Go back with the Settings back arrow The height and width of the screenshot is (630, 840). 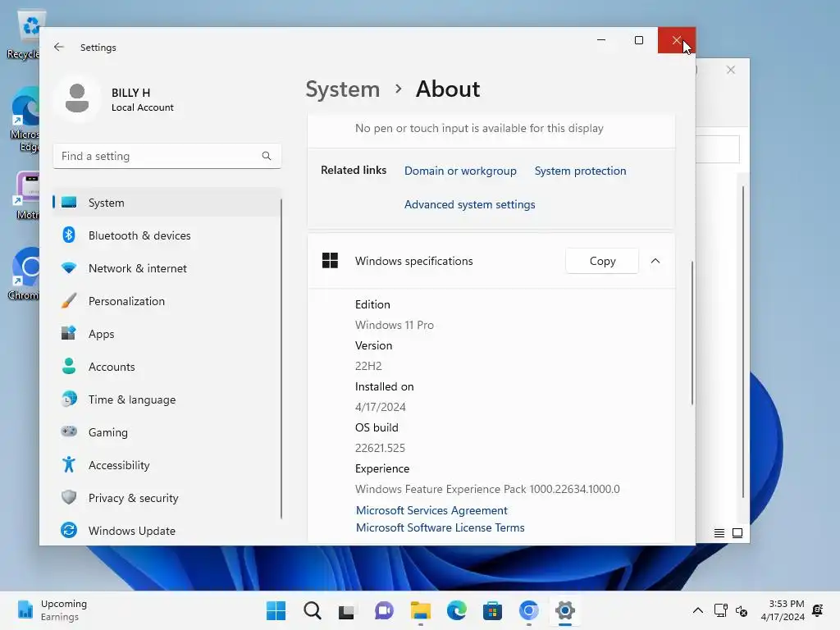[59, 47]
